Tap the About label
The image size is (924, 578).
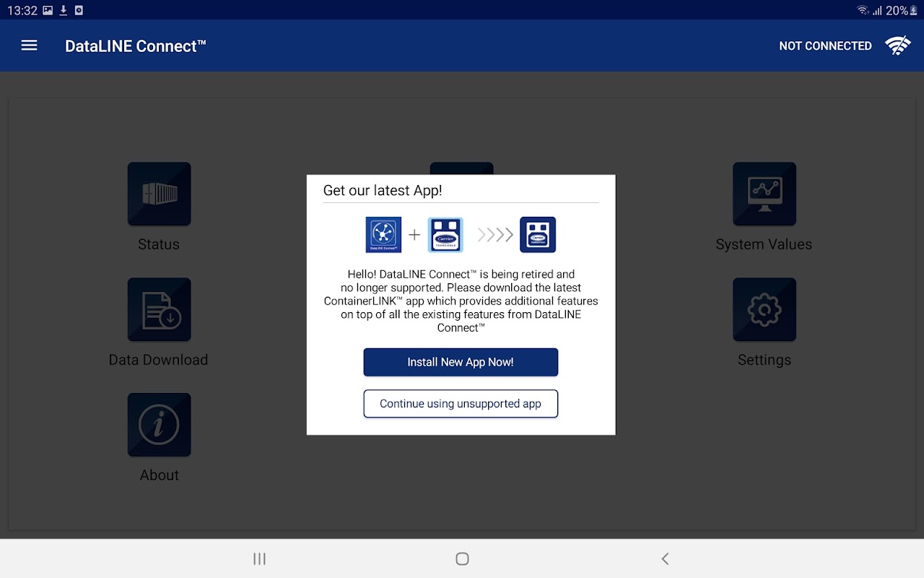pos(159,475)
